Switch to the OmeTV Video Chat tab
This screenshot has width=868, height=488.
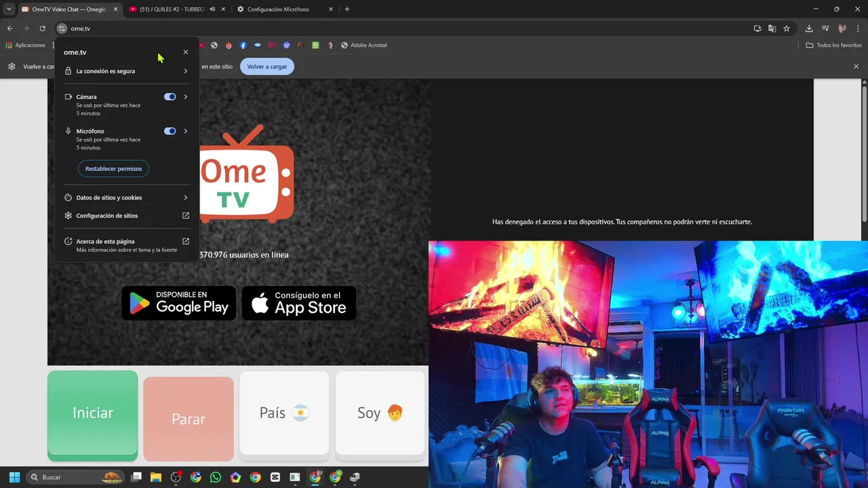68,9
